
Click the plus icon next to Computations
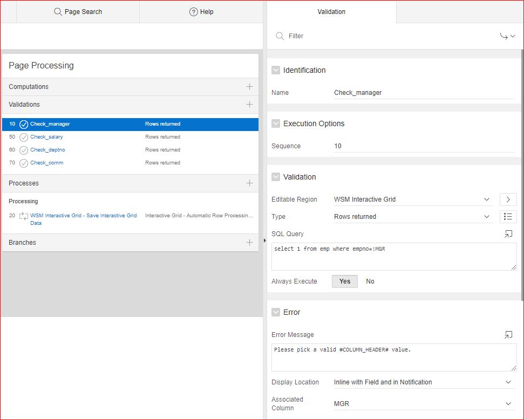click(249, 87)
